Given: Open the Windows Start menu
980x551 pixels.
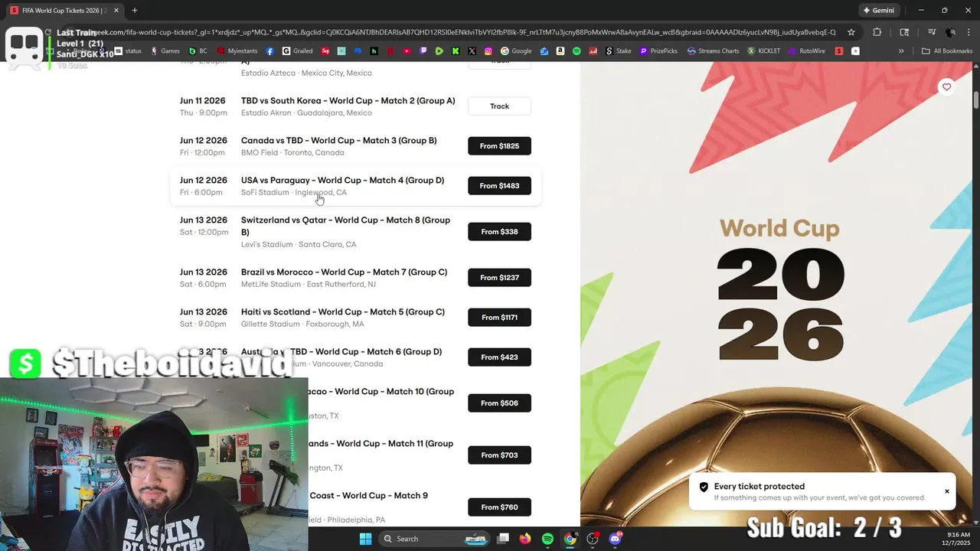Looking at the screenshot, I should (365, 539).
